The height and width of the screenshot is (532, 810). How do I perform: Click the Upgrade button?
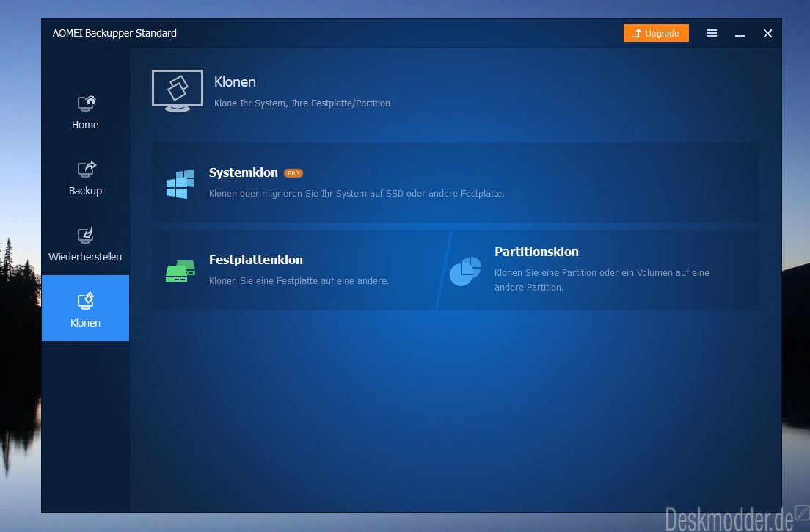655,33
